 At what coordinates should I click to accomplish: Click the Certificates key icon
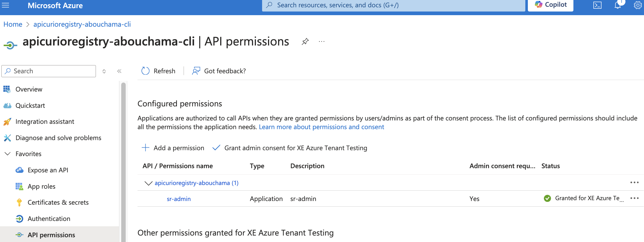click(19, 202)
